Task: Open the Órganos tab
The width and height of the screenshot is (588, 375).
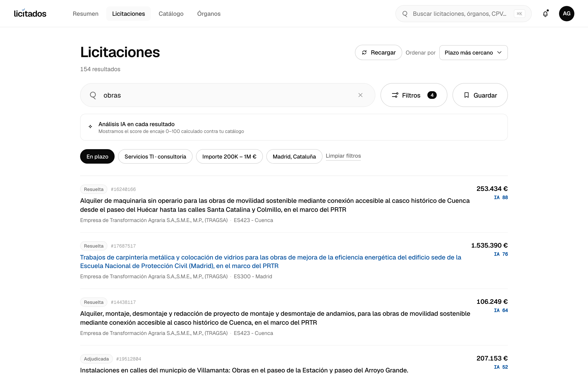Action: pyautogui.click(x=209, y=14)
